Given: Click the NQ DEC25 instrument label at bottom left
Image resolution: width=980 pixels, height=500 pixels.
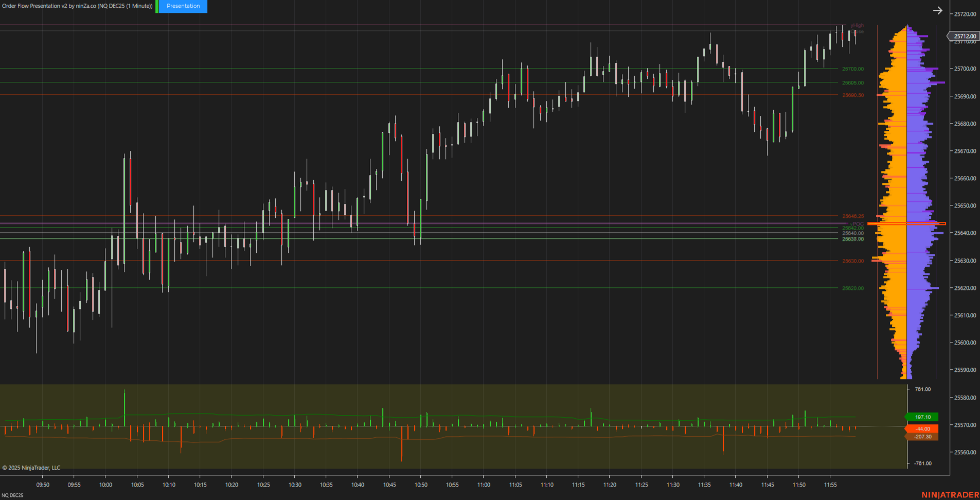Looking at the screenshot, I should pyautogui.click(x=12, y=495).
